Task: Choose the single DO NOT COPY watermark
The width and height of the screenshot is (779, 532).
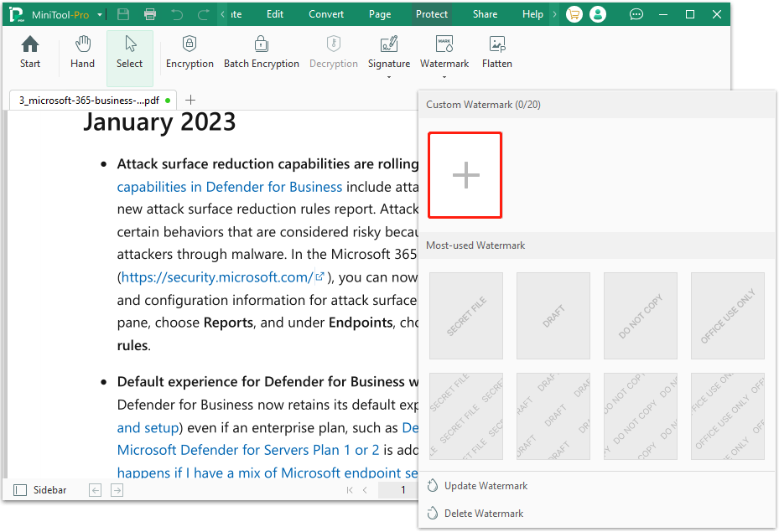Action: click(641, 316)
